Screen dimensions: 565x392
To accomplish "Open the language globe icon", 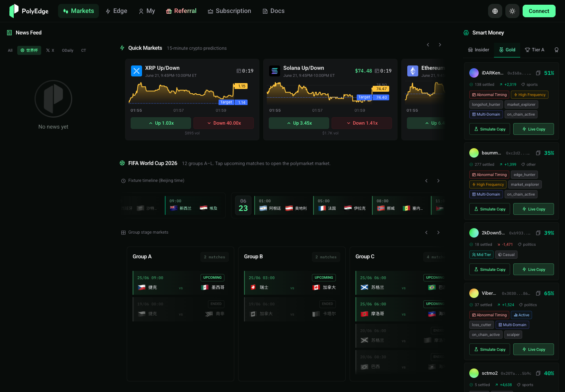I will (x=495, y=11).
